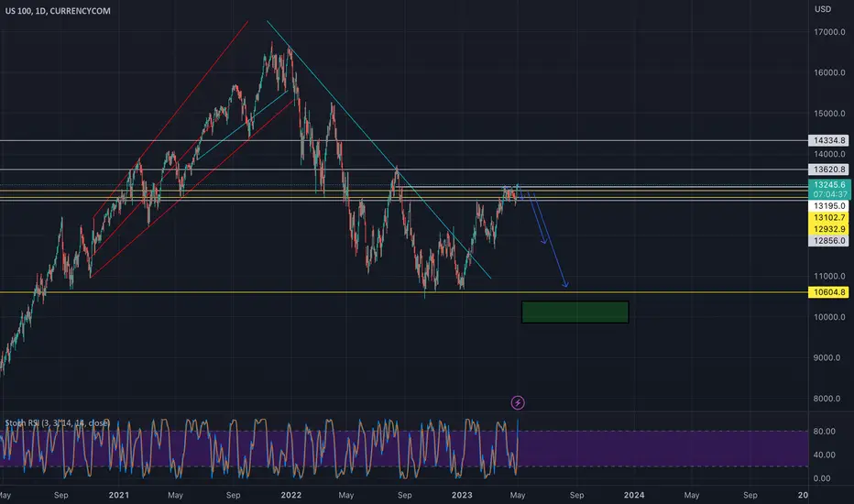Click the yellow 13102.7 price label
The width and height of the screenshot is (854, 504).
(829, 217)
